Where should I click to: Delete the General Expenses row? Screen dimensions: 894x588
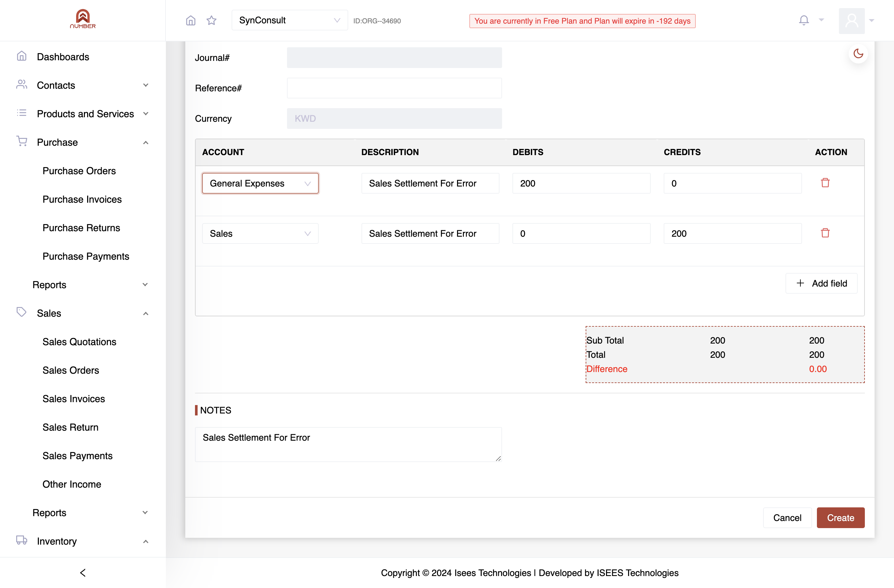(x=825, y=183)
